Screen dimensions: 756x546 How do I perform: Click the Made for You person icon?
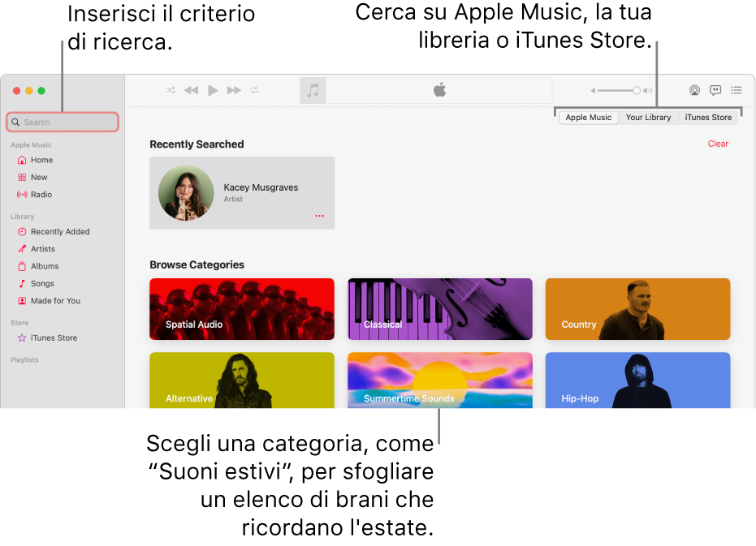22,301
